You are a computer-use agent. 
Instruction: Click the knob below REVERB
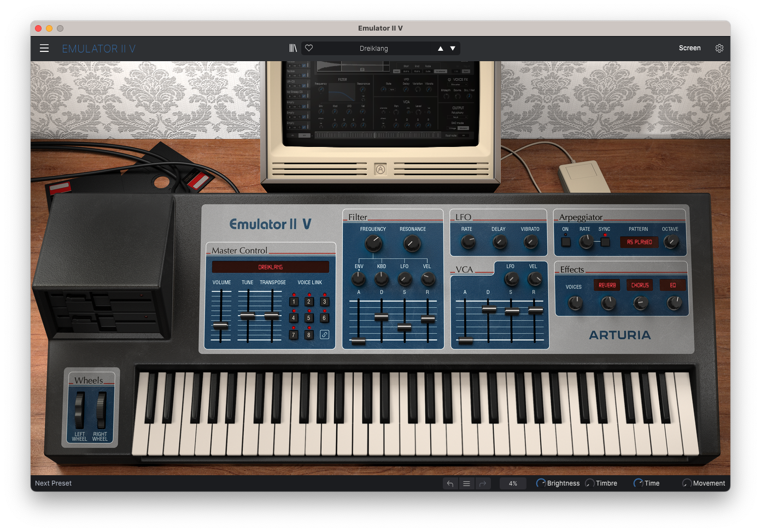click(608, 303)
